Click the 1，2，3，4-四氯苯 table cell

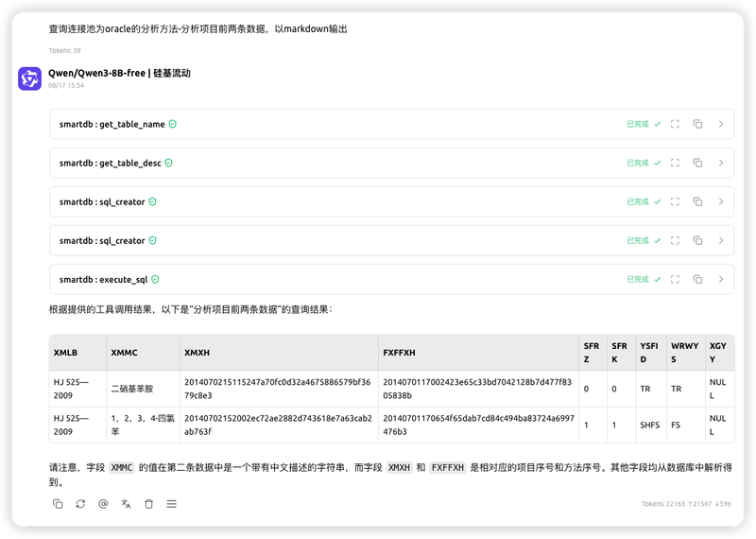[x=143, y=426]
